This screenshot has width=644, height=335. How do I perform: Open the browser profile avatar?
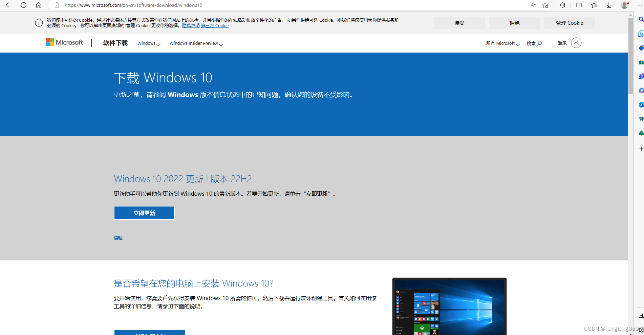point(625,5)
